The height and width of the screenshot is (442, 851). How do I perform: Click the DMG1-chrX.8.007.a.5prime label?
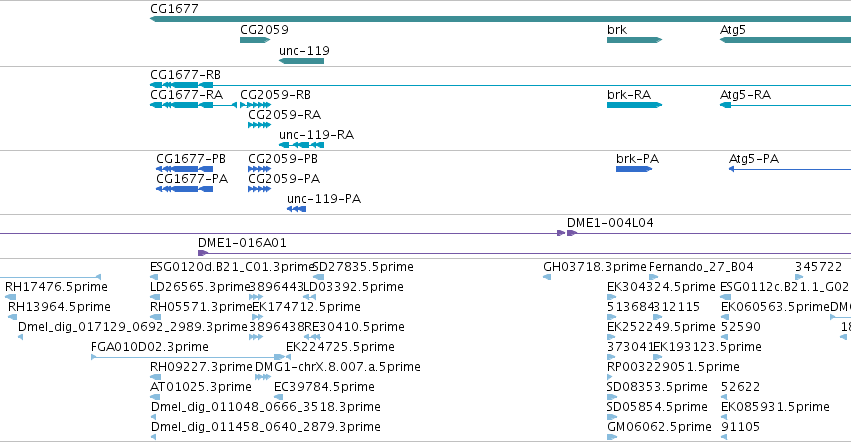(x=338, y=367)
